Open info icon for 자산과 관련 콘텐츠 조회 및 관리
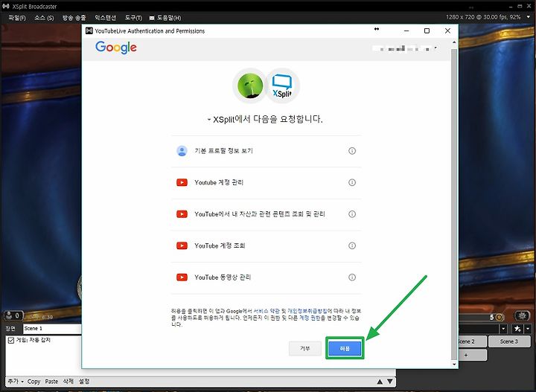The image size is (536, 392). click(351, 214)
